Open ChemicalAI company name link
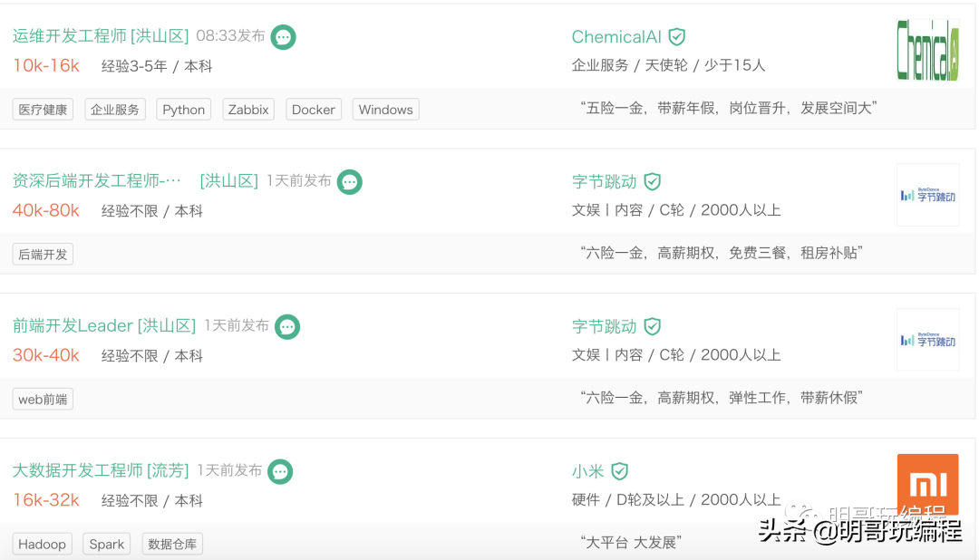 [616, 37]
